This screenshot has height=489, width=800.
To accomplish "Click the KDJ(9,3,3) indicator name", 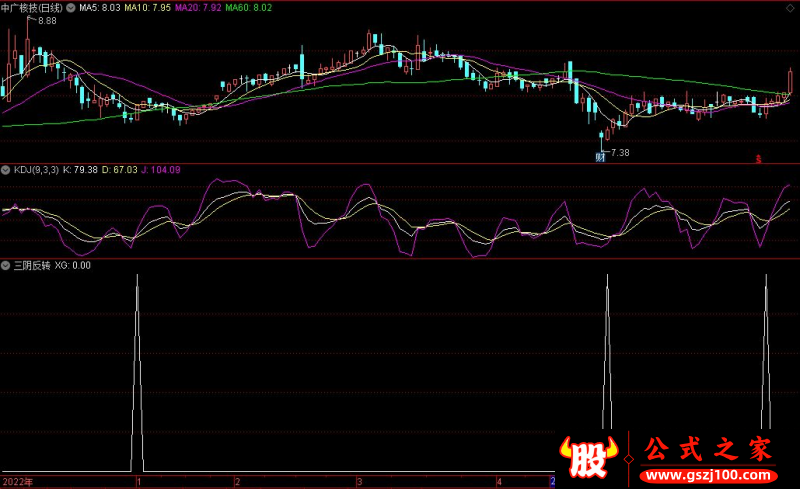I will (x=35, y=170).
